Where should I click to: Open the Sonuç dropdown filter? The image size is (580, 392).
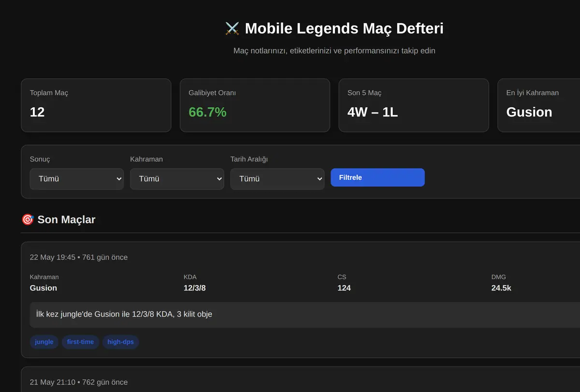[77, 179]
